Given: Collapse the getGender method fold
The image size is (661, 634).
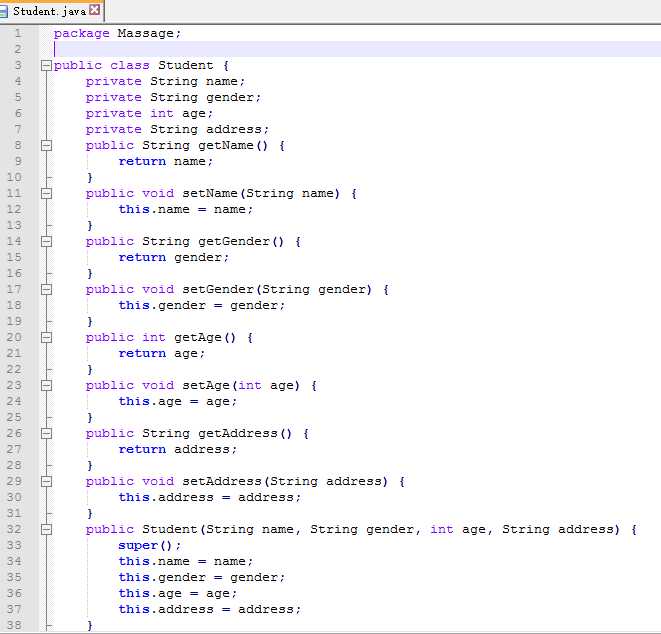Looking at the screenshot, I should point(46,242).
